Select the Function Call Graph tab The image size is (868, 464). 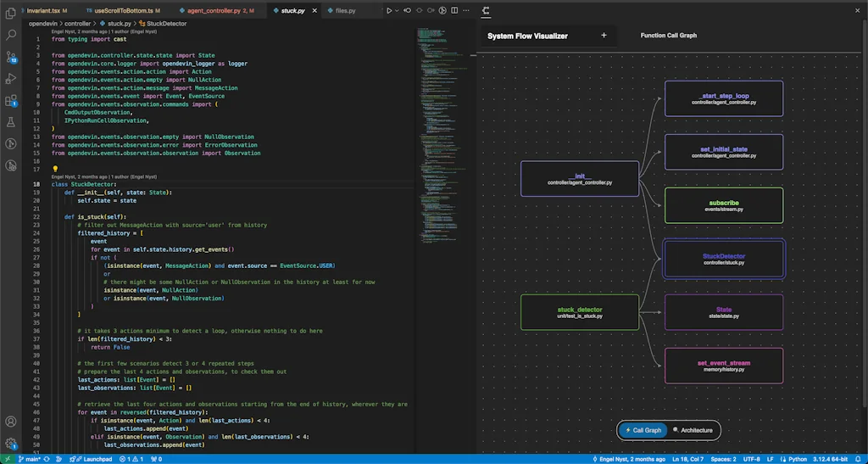pyautogui.click(x=669, y=36)
